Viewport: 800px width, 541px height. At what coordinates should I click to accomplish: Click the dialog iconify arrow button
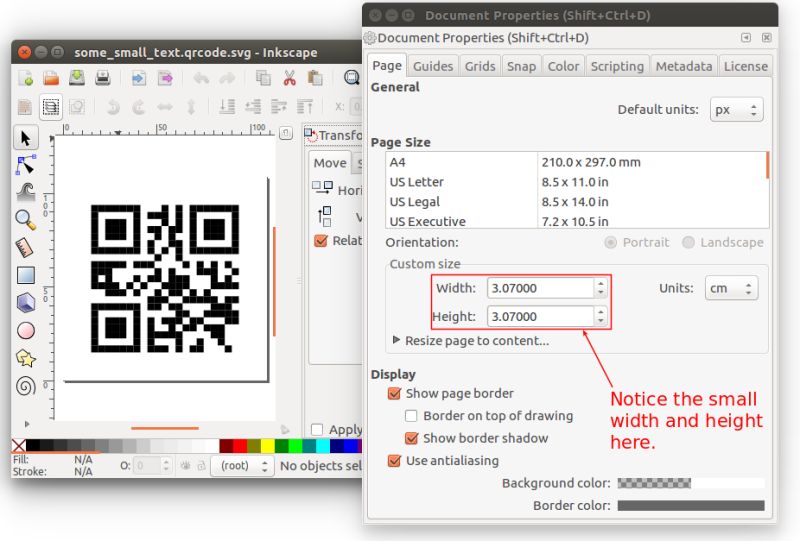[x=746, y=37]
